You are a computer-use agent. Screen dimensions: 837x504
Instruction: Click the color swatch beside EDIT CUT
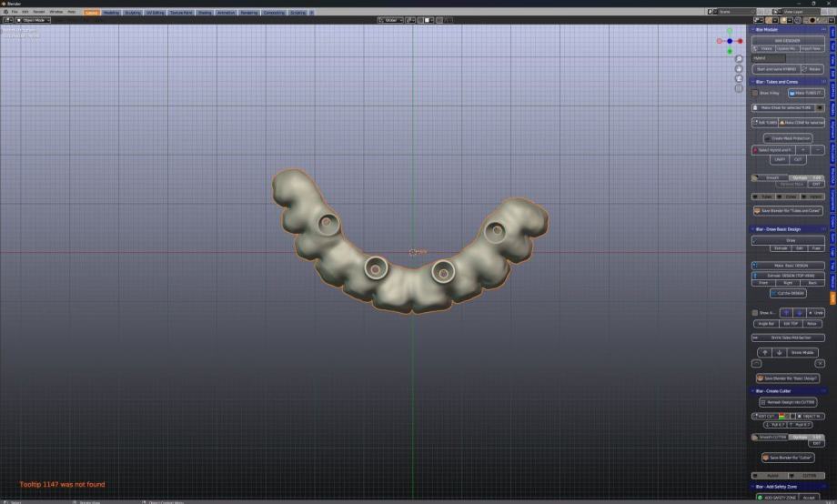(x=782, y=417)
